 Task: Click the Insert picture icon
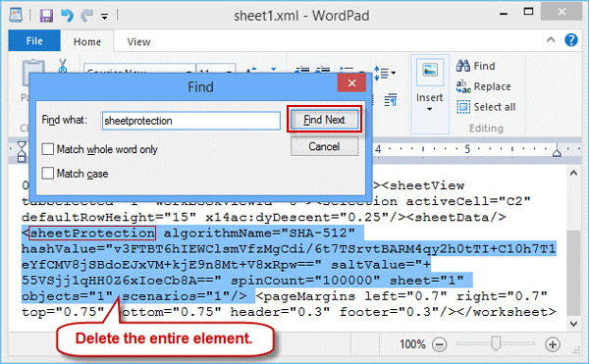coord(430,71)
